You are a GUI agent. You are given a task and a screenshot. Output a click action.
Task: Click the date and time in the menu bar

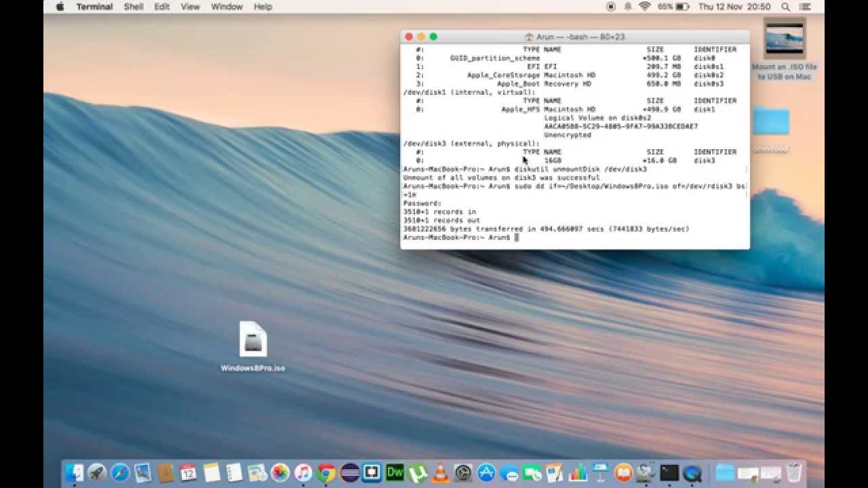[734, 7]
